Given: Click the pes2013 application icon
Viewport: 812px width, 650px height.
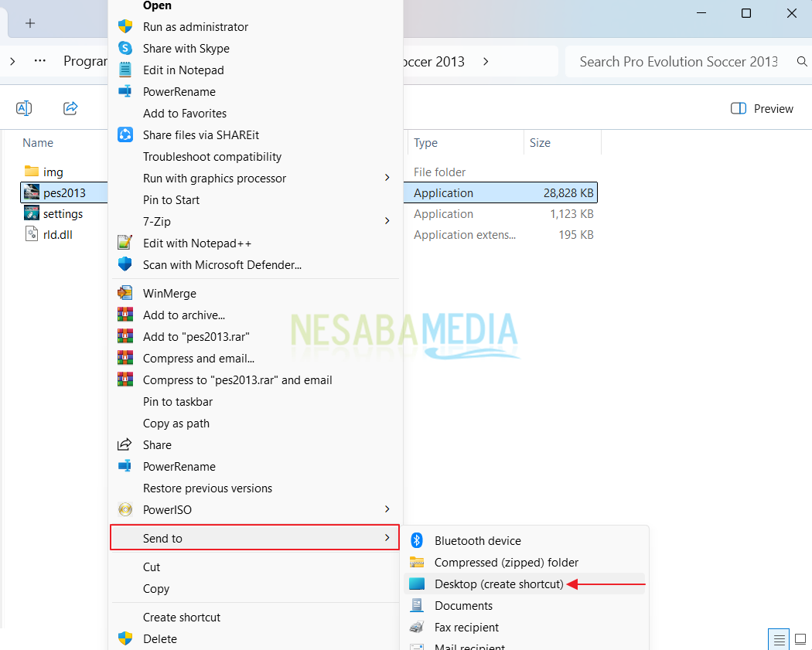Looking at the screenshot, I should (x=32, y=192).
